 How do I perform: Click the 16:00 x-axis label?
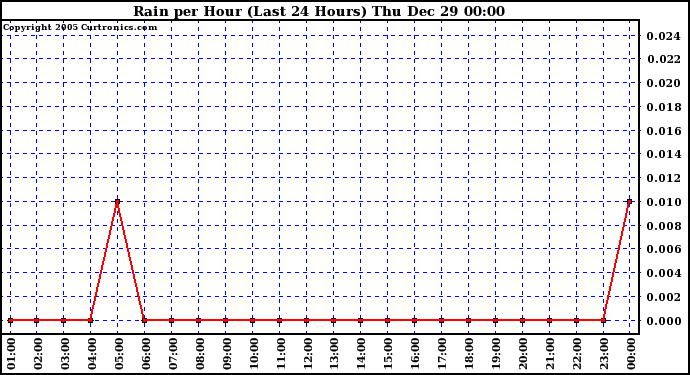coord(415,354)
